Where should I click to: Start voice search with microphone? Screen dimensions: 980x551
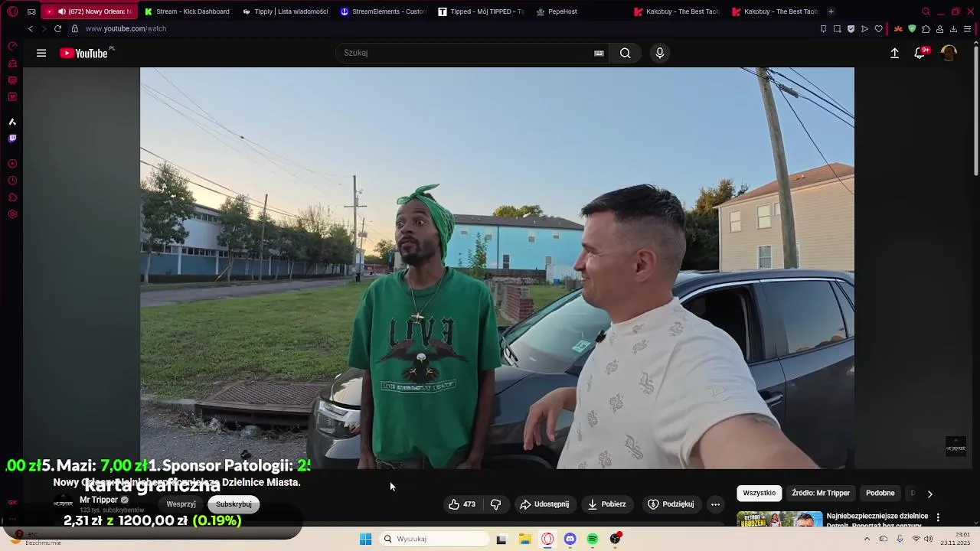(x=660, y=53)
